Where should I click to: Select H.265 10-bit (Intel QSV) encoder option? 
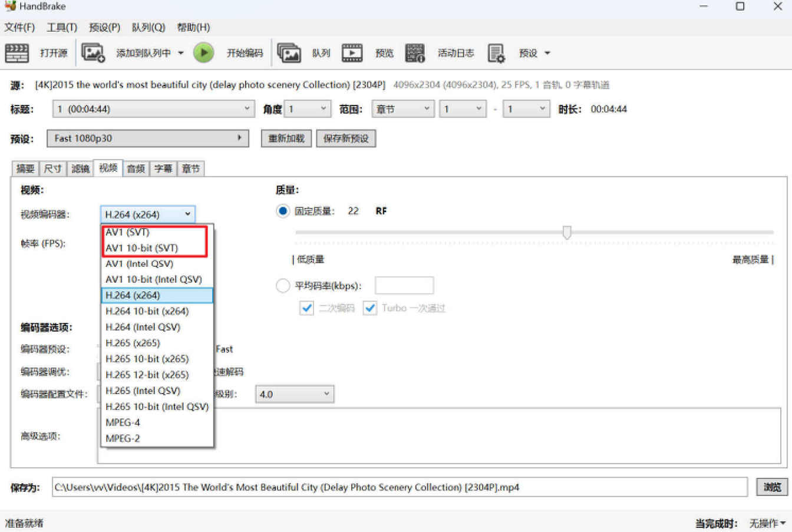click(157, 407)
